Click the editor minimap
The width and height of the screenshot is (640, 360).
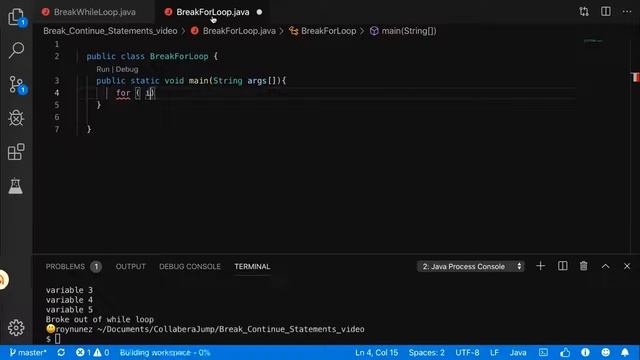click(x=593, y=41)
